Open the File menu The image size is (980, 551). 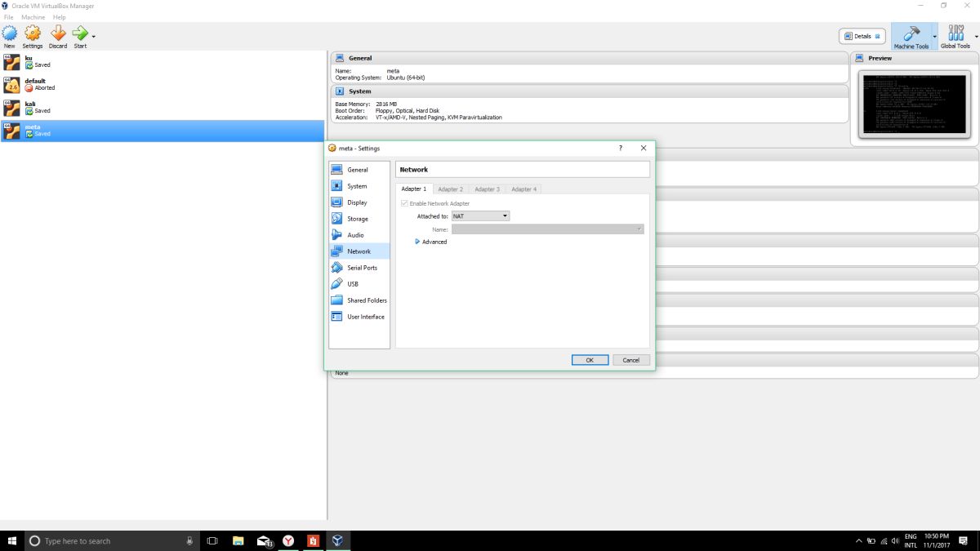coord(8,17)
